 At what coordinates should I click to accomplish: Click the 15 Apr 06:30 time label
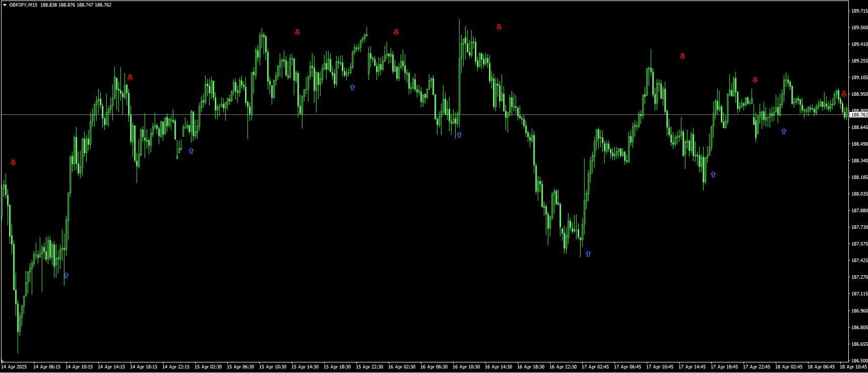[240, 367]
